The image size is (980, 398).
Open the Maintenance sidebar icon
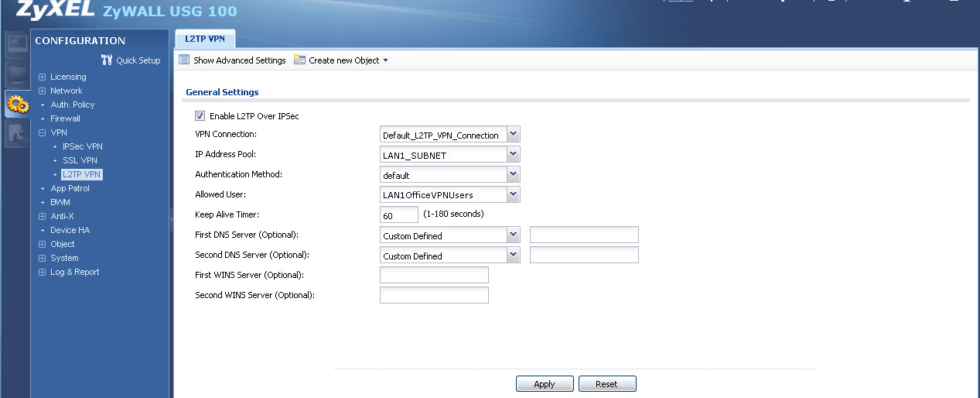[x=16, y=134]
